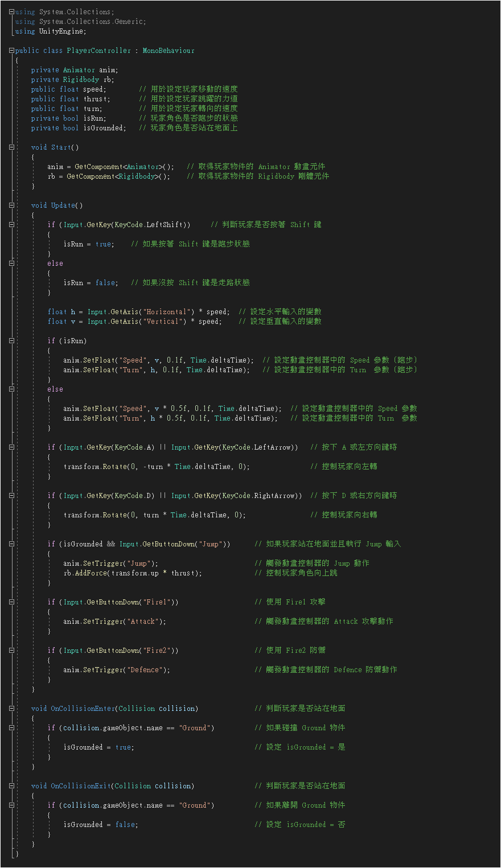
Task: Click the "Attack" string in SetTrigger
Action: tap(145, 622)
